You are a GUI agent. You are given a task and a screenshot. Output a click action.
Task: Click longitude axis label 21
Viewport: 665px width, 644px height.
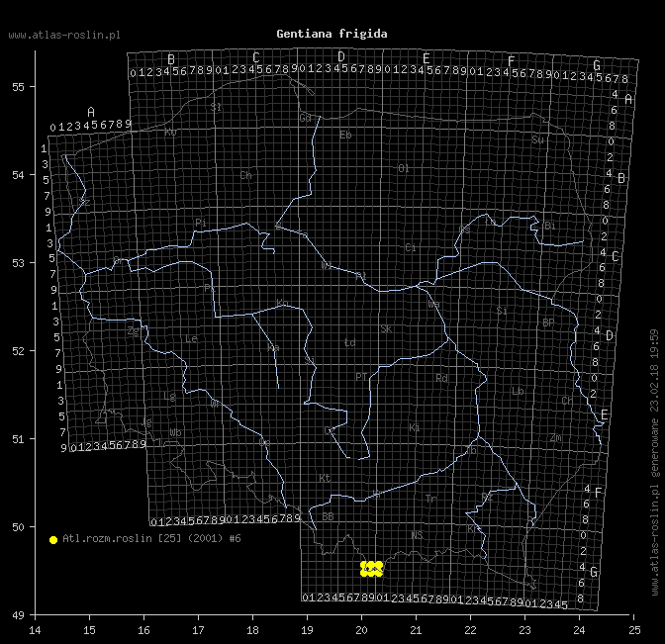416,630
